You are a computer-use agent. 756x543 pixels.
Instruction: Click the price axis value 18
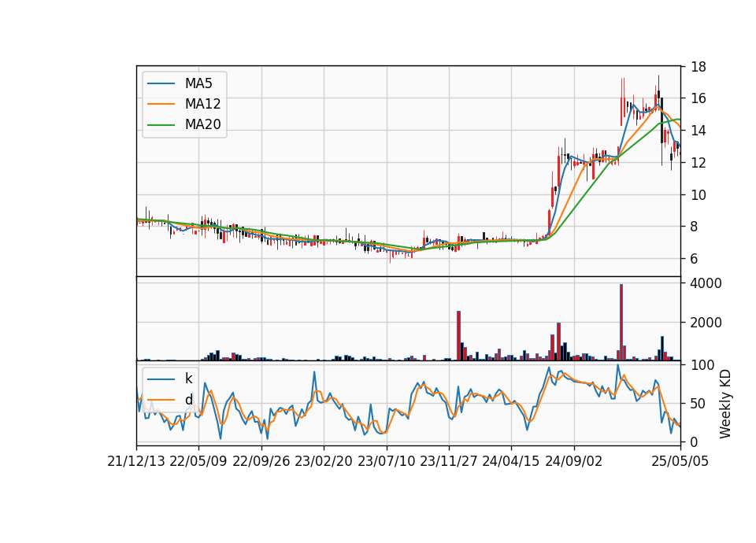[699, 66]
